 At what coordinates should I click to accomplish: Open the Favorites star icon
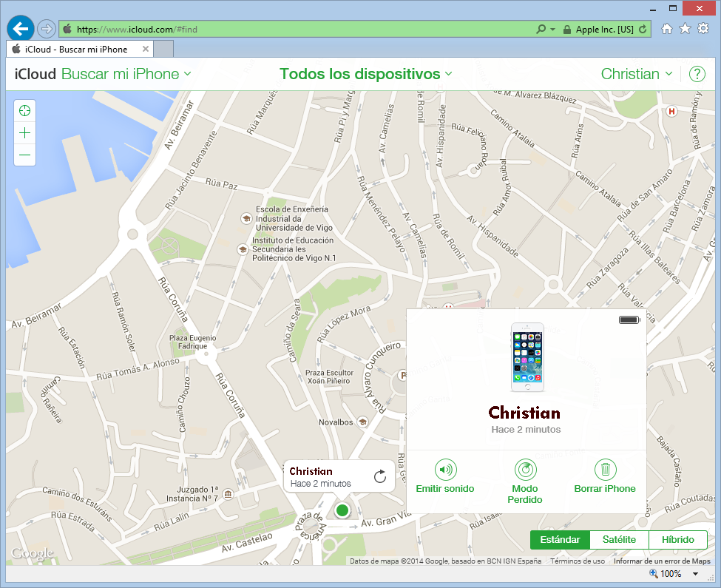[685, 29]
